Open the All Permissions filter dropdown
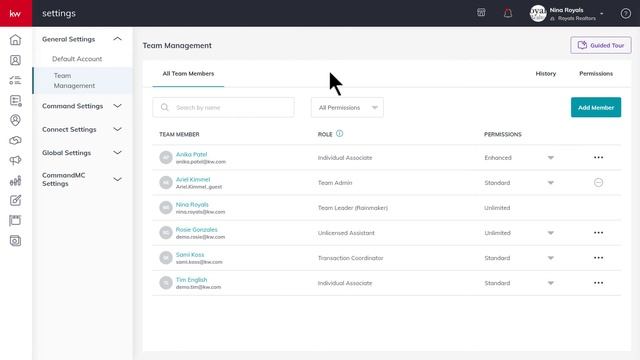640x360 pixels. coord(347,107)
